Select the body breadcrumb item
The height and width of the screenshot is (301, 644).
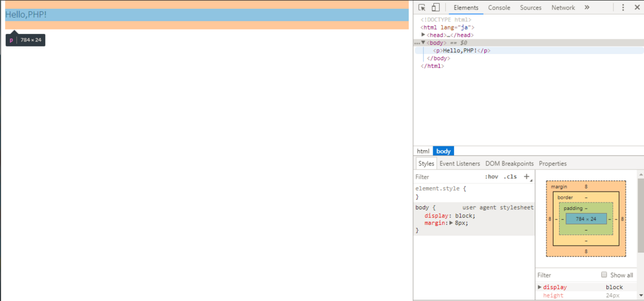(x=443, y=151)
